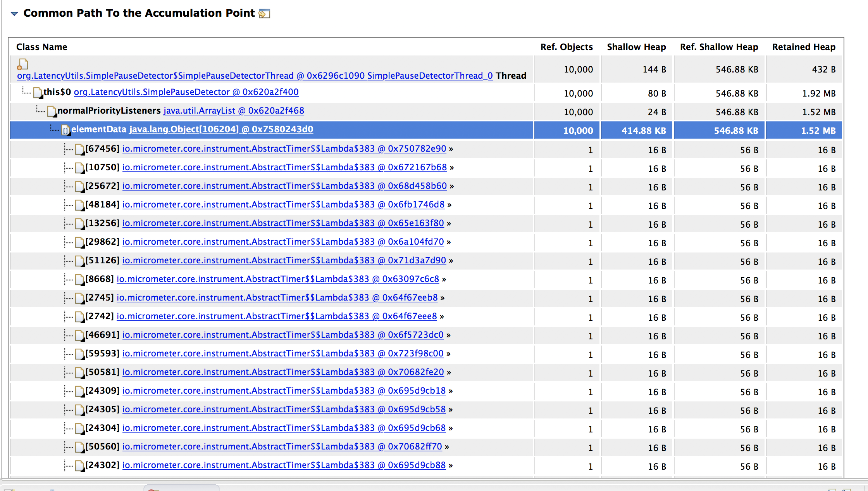This screenshot has width=868, height=491.
Task: Click the object icon on the [67456] lambda row
Action: coord(80,149)
